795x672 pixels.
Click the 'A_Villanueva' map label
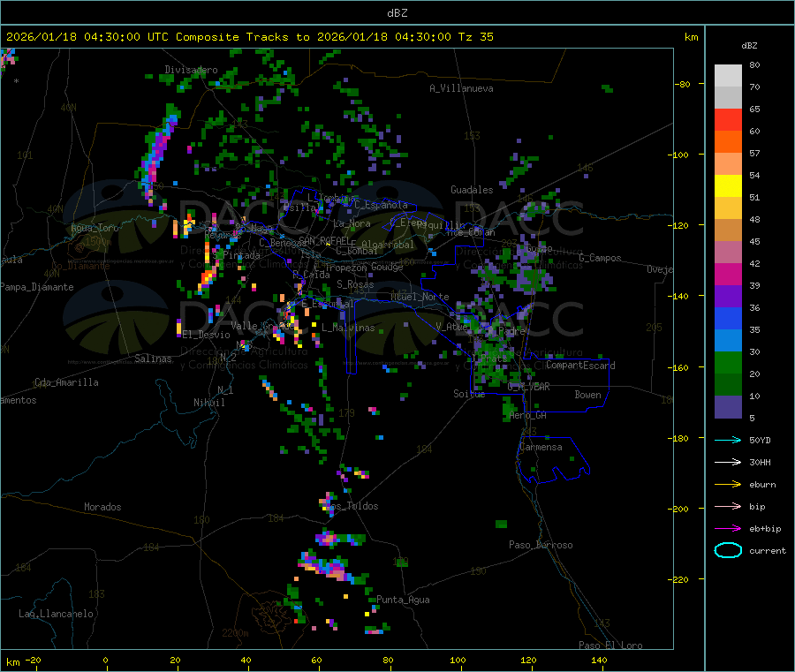(461, 88)
